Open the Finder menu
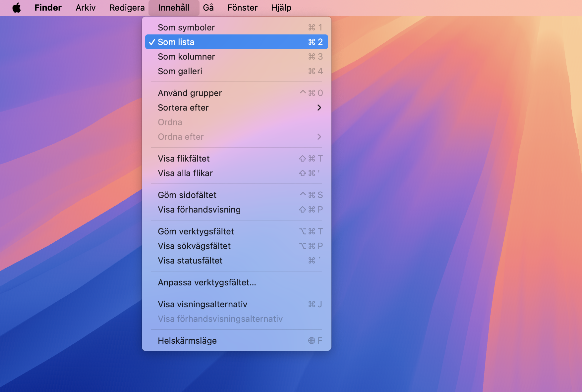This screenshot has width=582, height=392. [48, 8]
